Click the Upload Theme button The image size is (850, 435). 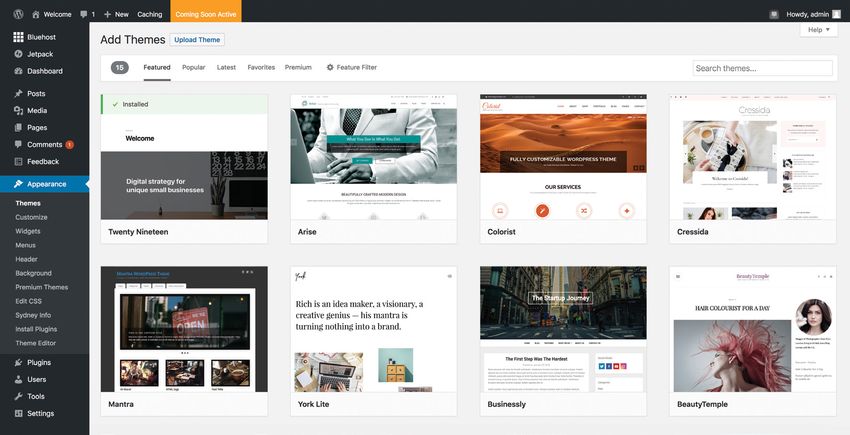click(197, 40)
